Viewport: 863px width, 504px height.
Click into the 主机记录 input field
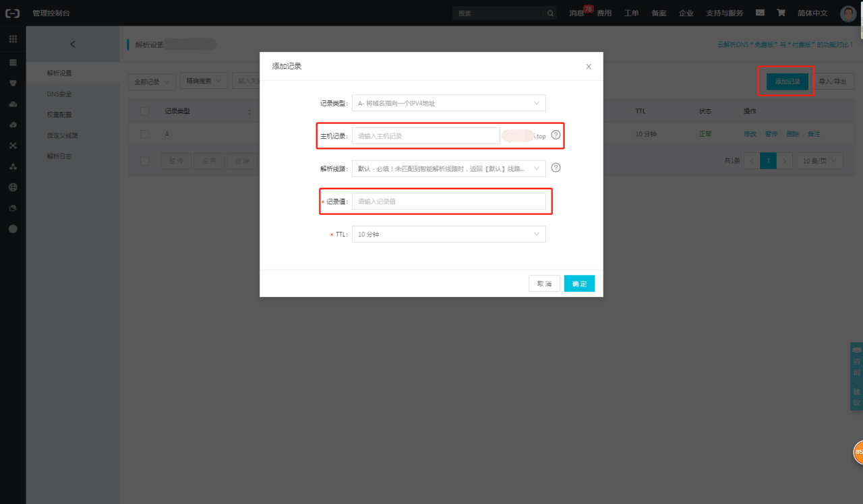[x=426, y=135]
